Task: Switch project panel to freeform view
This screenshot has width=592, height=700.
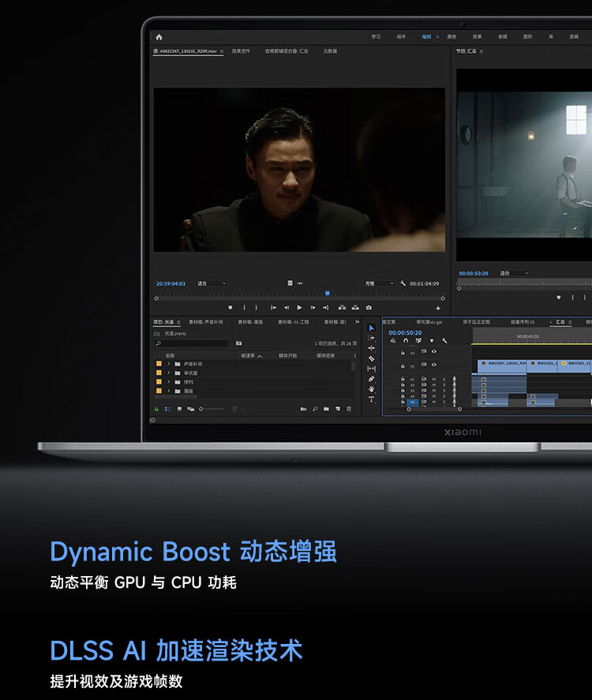Action: tap(191, 409)
